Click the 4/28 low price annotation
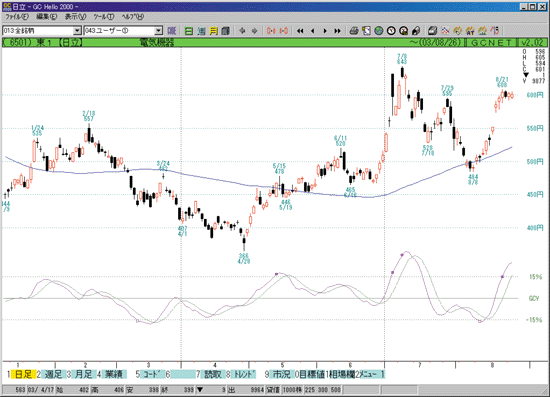Viewport: 550px width, 397px height. pyautogui.click(x=243, y=259)
